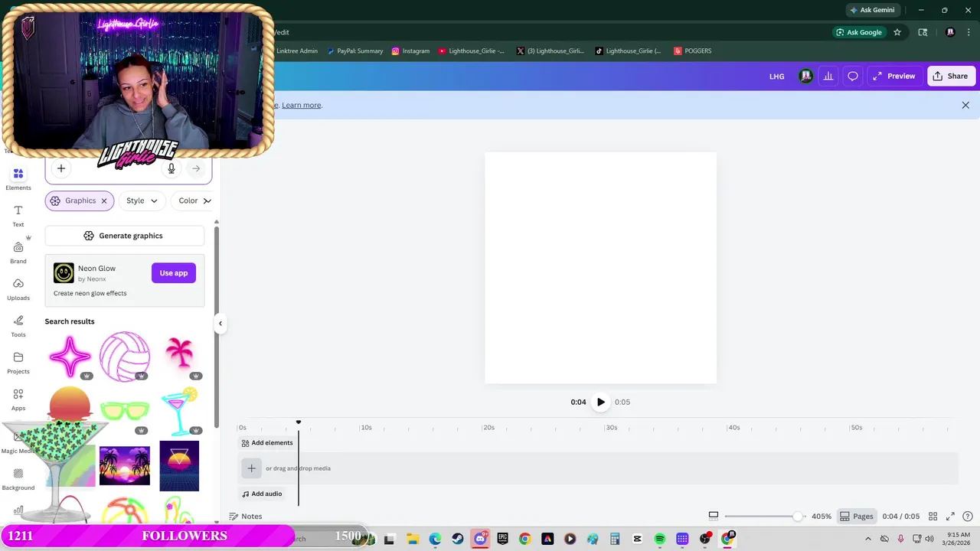Click the thumbnail-view icon left of zoom slider
Image resolution: width=980 pixels, height=551 pixels.
point(714,516)
